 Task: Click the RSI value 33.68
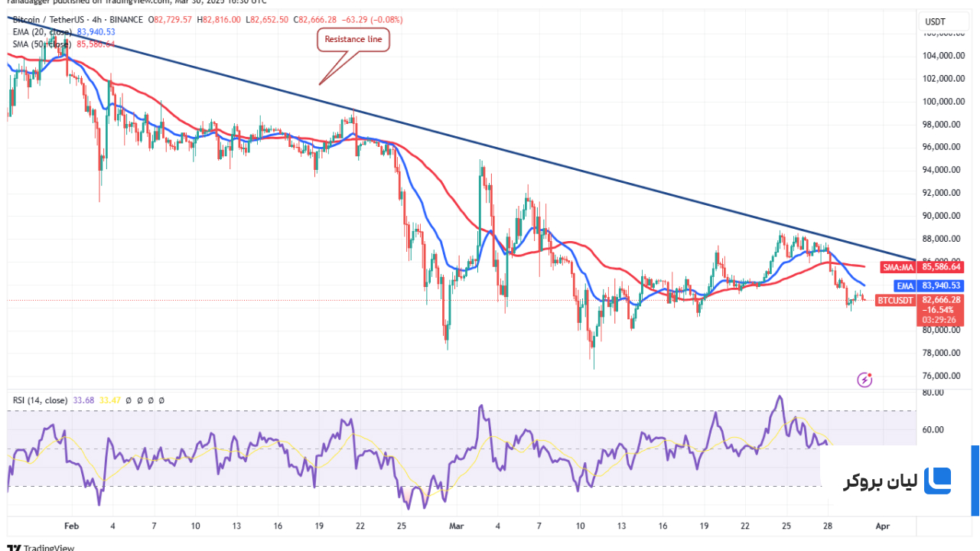tap(82, 400)
